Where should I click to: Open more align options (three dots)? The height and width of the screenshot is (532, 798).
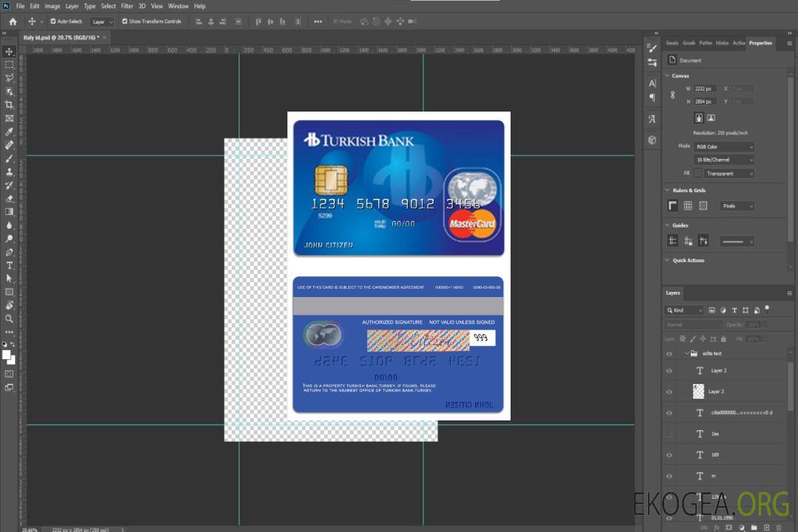318,21
